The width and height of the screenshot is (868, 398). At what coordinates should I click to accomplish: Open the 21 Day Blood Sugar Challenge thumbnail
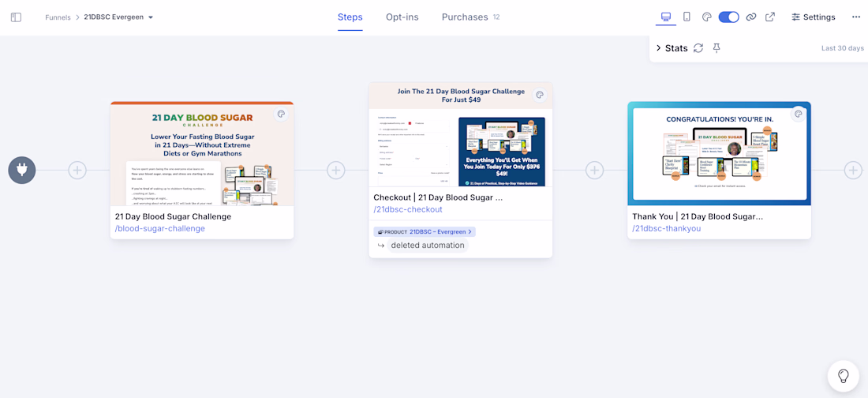click(202, 153)
